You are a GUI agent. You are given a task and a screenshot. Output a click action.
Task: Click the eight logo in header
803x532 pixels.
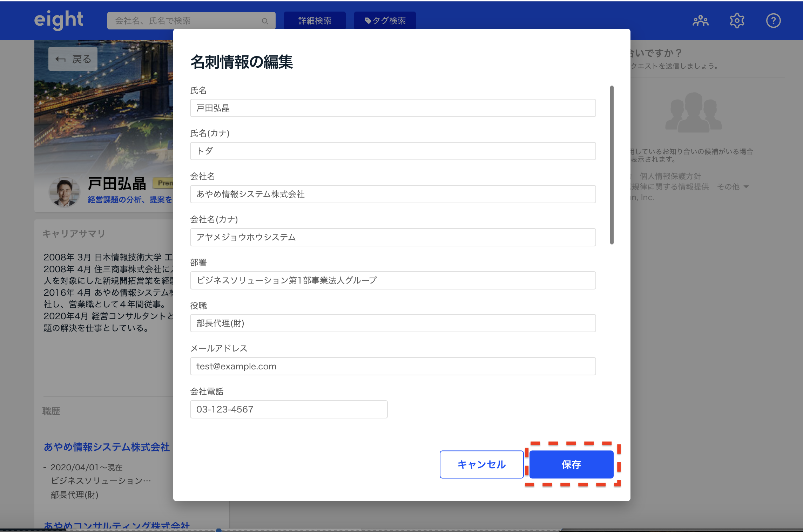click(59, 20)
